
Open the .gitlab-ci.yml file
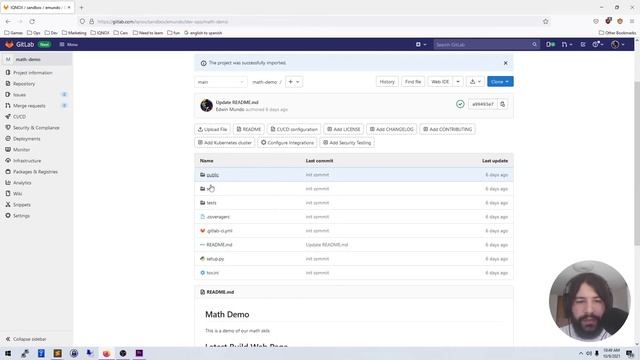[219, 231]
